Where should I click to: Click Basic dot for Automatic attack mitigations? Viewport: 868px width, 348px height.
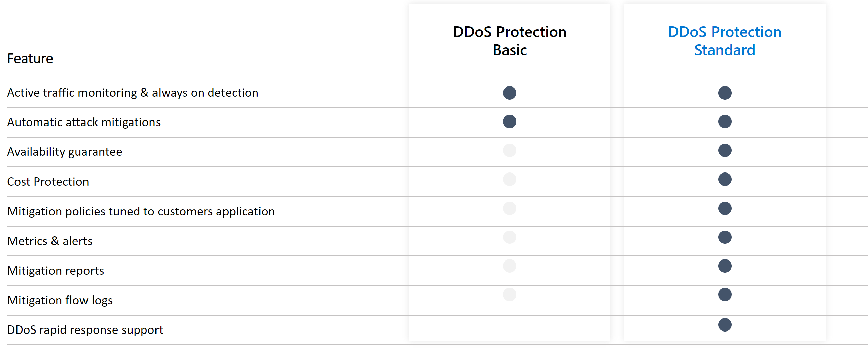tap(510, 121)
